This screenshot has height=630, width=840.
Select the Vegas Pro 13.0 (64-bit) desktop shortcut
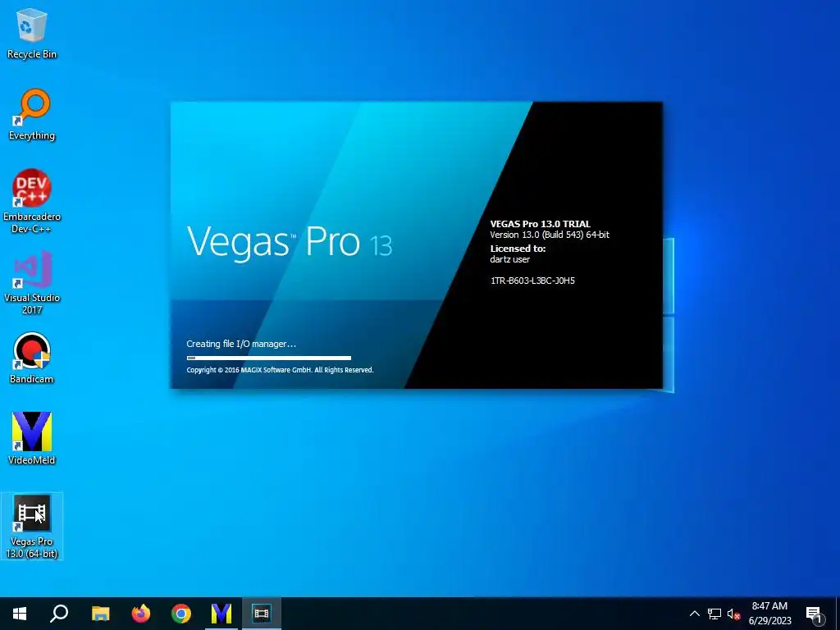pyautogui.click(x=32, y=526)
